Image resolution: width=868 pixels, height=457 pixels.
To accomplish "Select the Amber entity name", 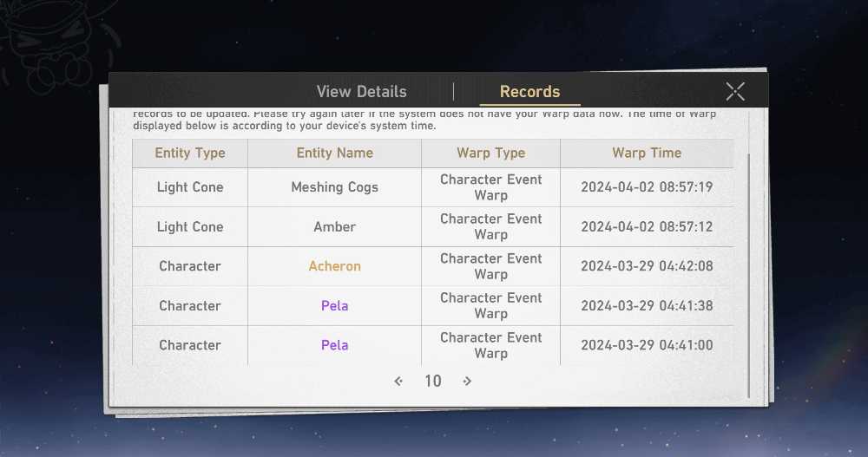I will pos(335,227).
